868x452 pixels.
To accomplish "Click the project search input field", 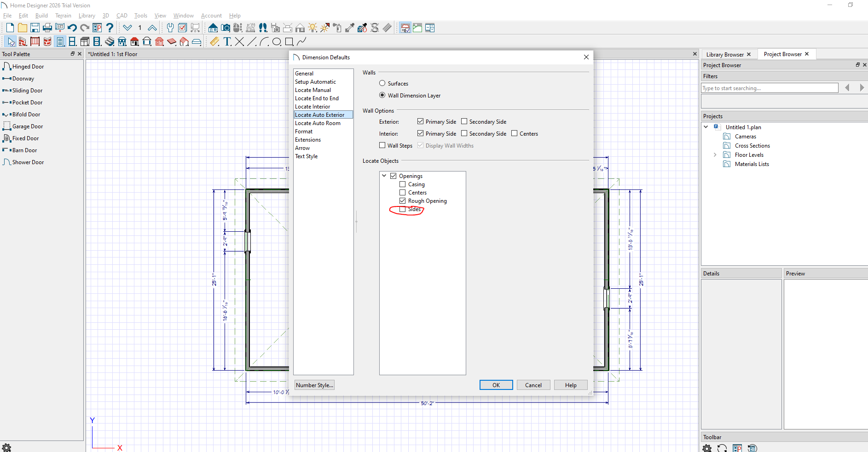I will click(770, 88).
